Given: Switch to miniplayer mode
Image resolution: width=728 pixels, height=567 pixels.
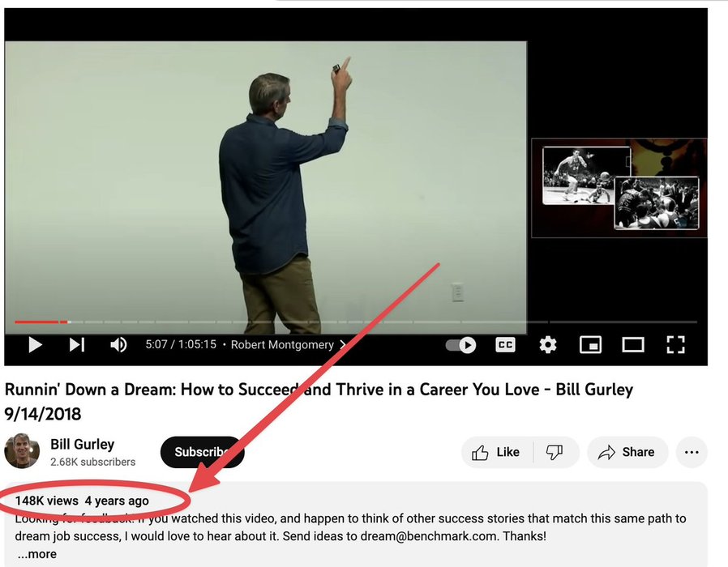Looking at the screenshot, I should tap(590, 345).
